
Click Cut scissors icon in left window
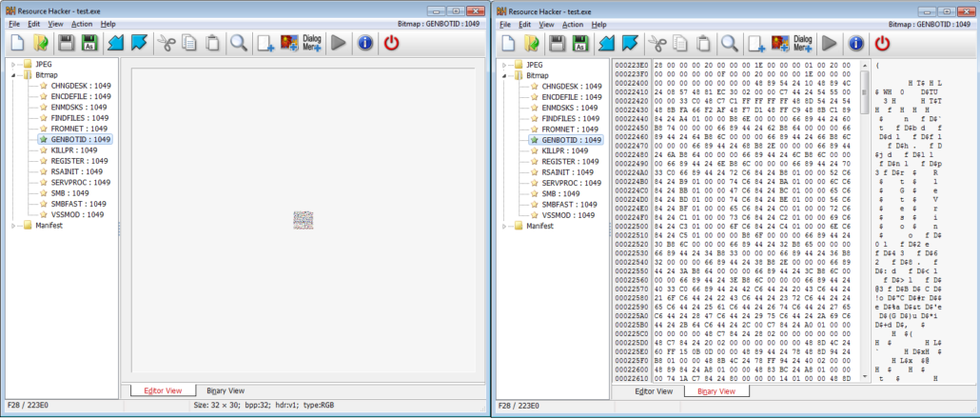pyautogui.click(x=166, y=43)
